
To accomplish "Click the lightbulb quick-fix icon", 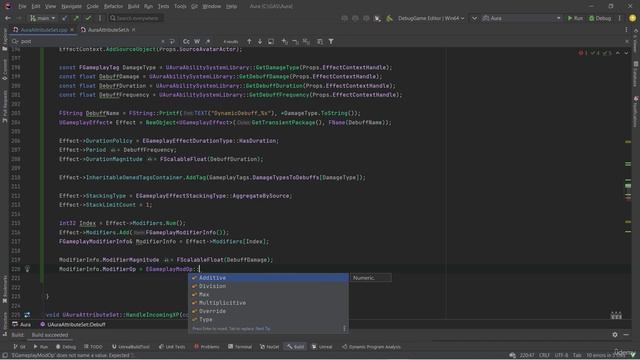I will 27,269.
